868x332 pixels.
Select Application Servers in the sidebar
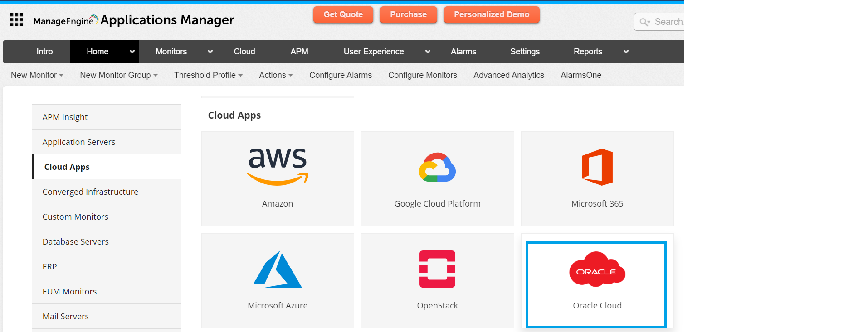107,142
